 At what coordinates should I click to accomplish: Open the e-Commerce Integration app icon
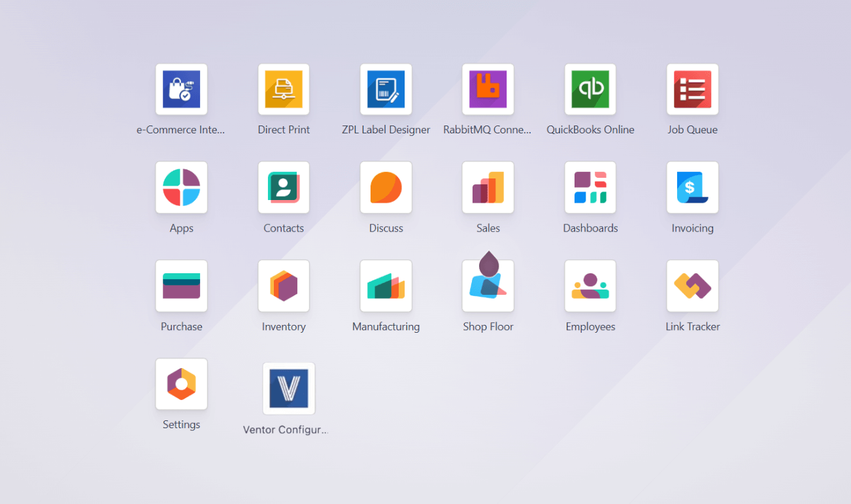pyautogui.click(x=181, y=89)
